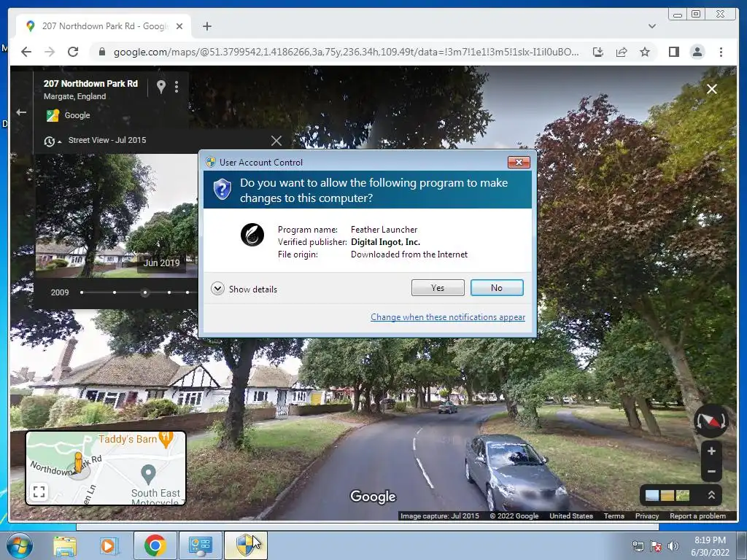
Task: Select the 207 Northdown Park Rd tab
Action: [x=104, y=26]
